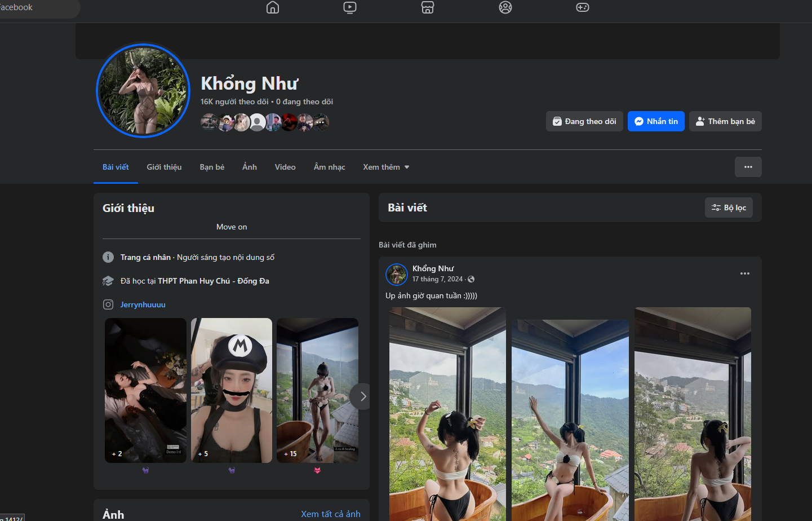Open the Marketplace storefront icon
Image resolution: width=812 pixels, height=521 pixels.
point(428,7)
